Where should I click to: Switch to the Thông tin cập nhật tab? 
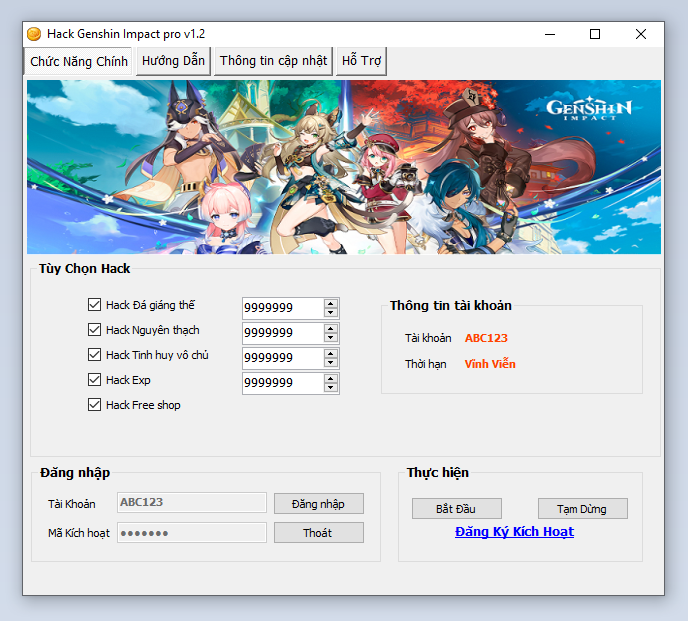(273, 60)
